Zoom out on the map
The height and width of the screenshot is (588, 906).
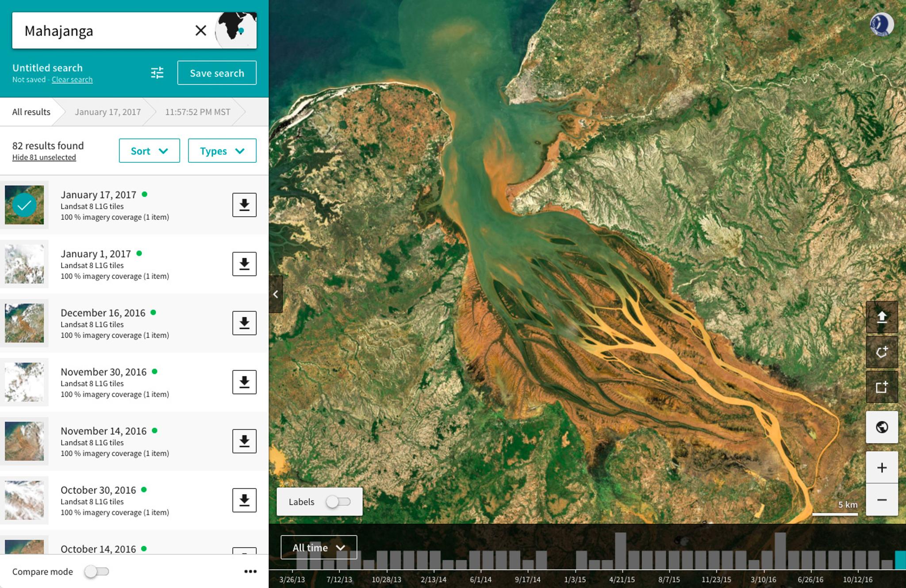882,500
